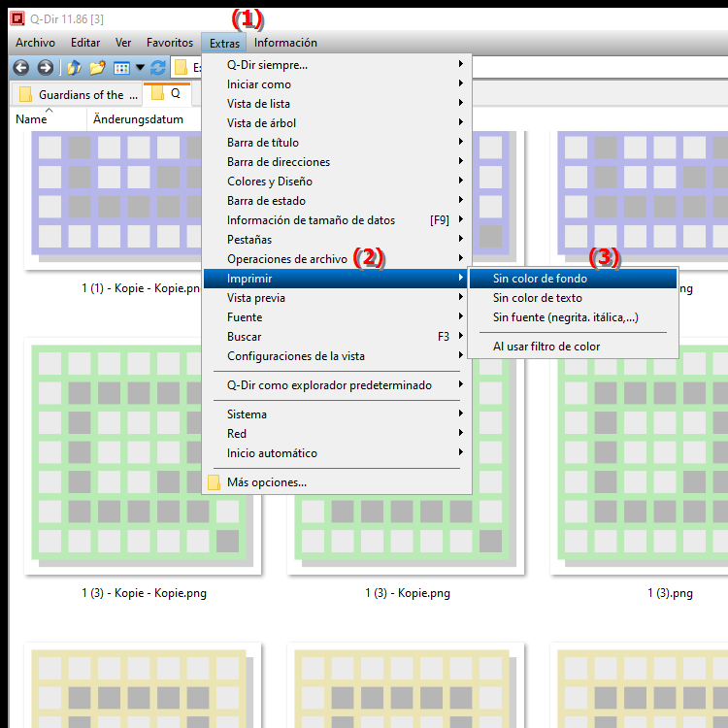Open the Información menu
The height and width of the screenshot is (728, 728).
click(x=285, y=43)
